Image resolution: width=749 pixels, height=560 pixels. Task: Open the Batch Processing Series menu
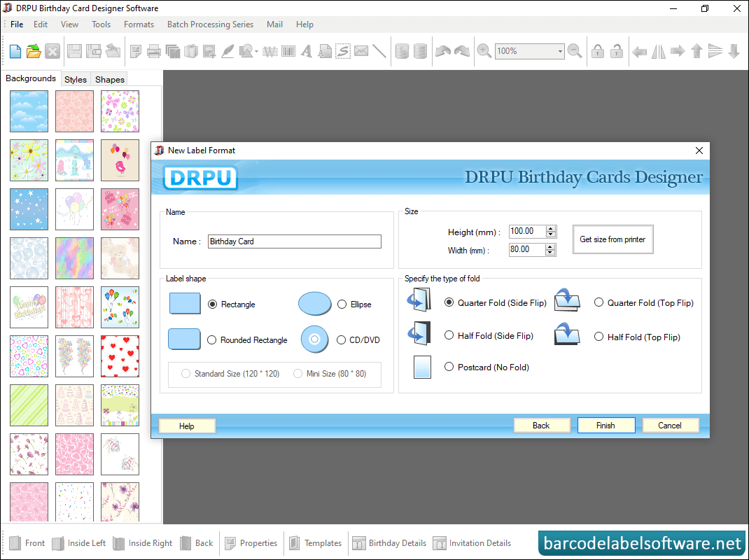pos(210,24)
